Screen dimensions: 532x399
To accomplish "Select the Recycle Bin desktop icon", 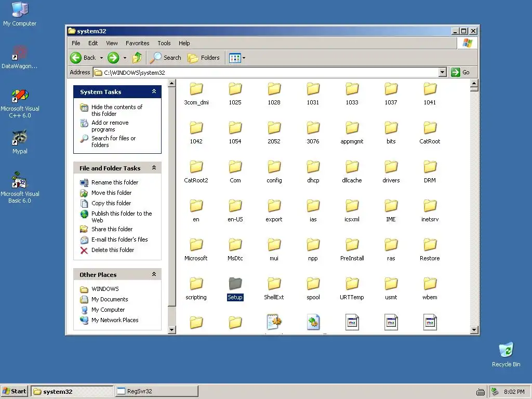I will (x=506, y=354).
